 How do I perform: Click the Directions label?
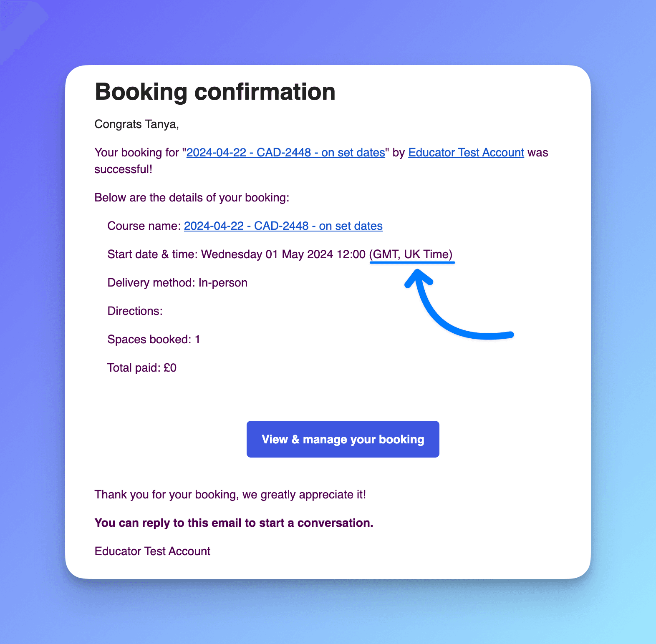pyautogui.click(x=135, y=311)
